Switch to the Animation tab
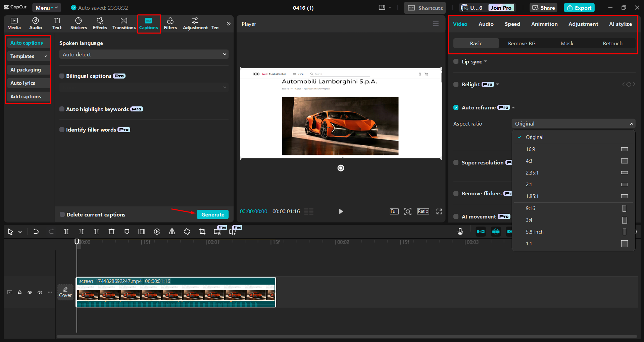 (x=544, y=24)
